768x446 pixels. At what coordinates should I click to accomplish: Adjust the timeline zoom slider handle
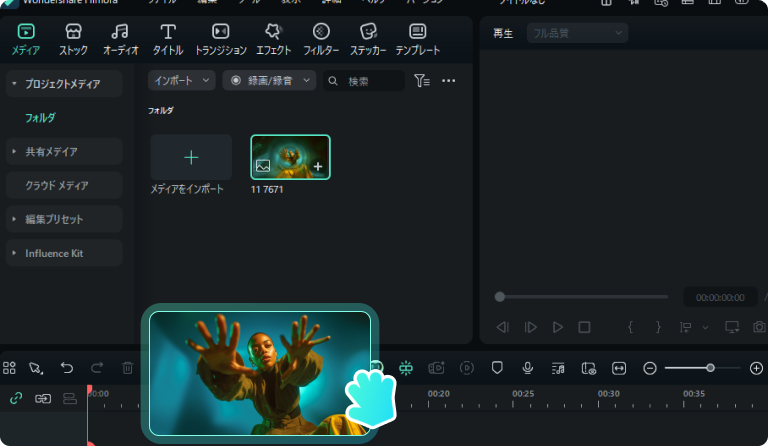[x=710, y=368]
